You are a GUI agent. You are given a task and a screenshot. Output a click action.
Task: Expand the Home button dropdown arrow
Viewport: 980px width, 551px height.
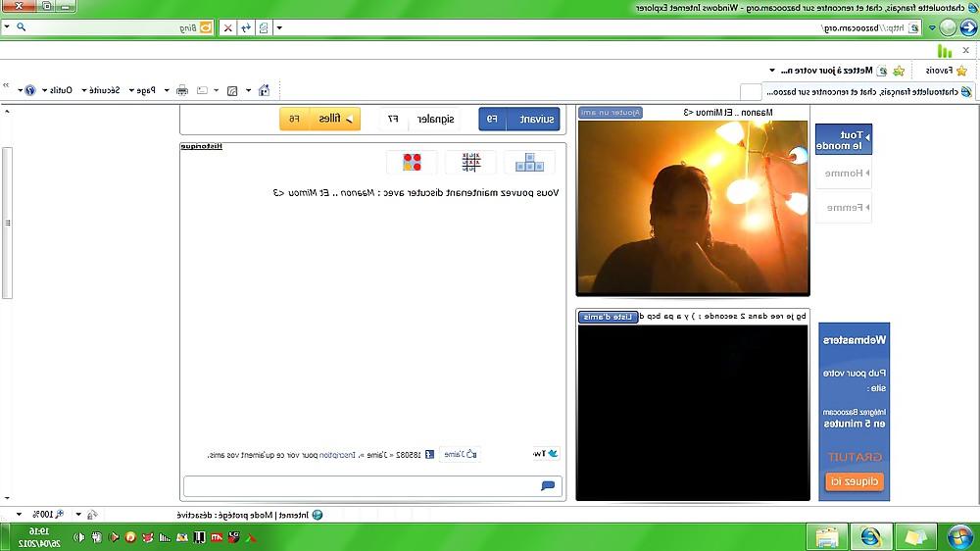point(249,90)
